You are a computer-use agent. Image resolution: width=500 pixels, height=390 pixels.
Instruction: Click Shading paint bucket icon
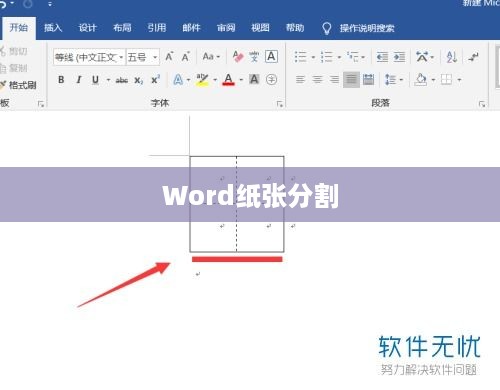(421, 79)
